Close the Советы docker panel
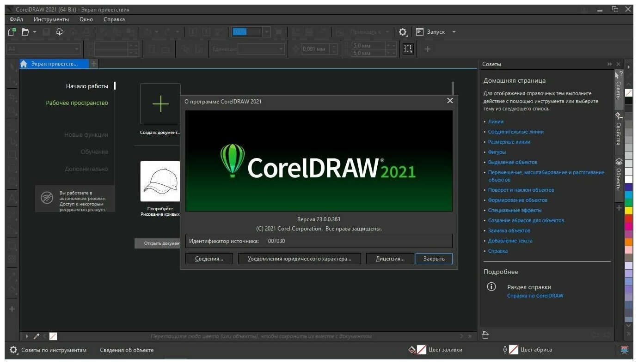This screenshot has height=364, width=638. point(619,64)
